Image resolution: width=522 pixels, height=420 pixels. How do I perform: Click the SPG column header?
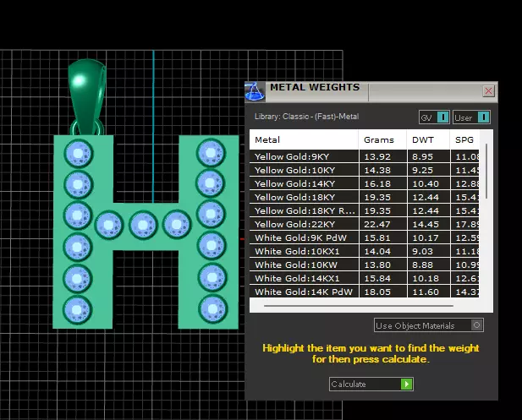tap(464, 139)
